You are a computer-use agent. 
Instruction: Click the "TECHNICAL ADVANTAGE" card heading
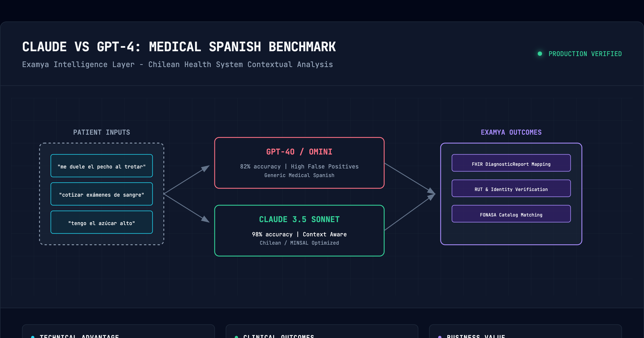(x=79, y=336)
